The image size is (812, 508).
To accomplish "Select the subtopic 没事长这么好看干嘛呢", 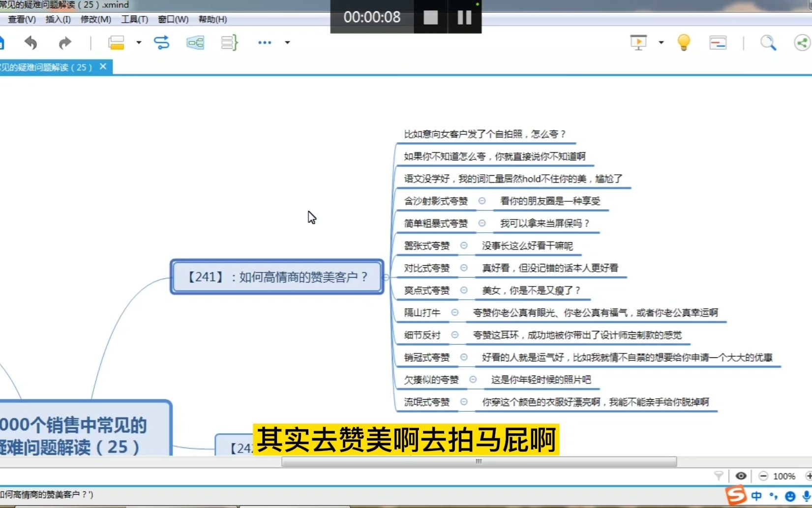I will [527, 246].
